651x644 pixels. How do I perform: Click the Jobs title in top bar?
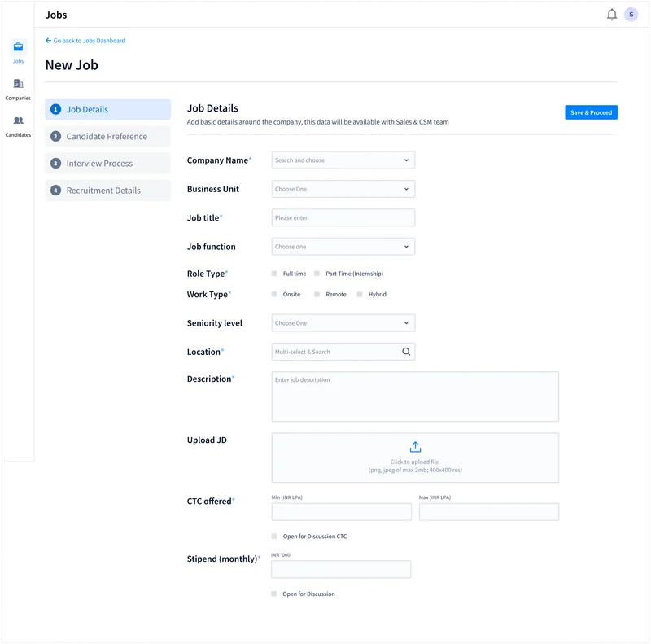pos(56,15)
